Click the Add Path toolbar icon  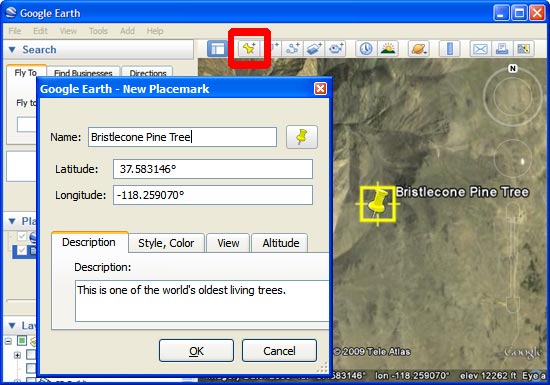click(292, 48)
